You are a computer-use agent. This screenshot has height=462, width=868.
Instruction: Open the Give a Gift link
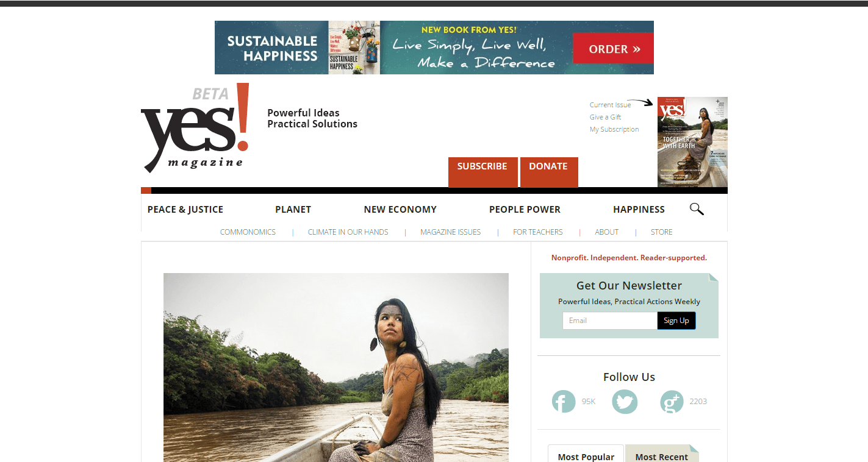(x=605, y=117)
